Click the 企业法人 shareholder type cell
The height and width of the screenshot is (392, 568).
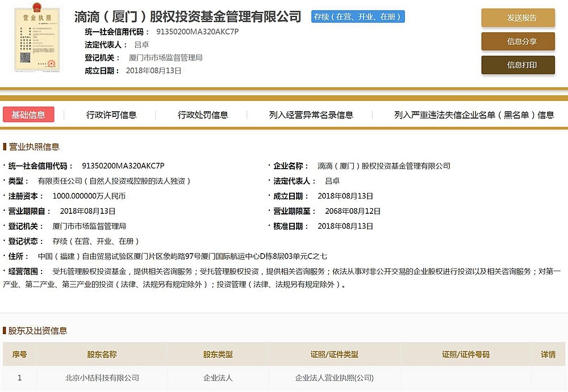tap(218, 378)
